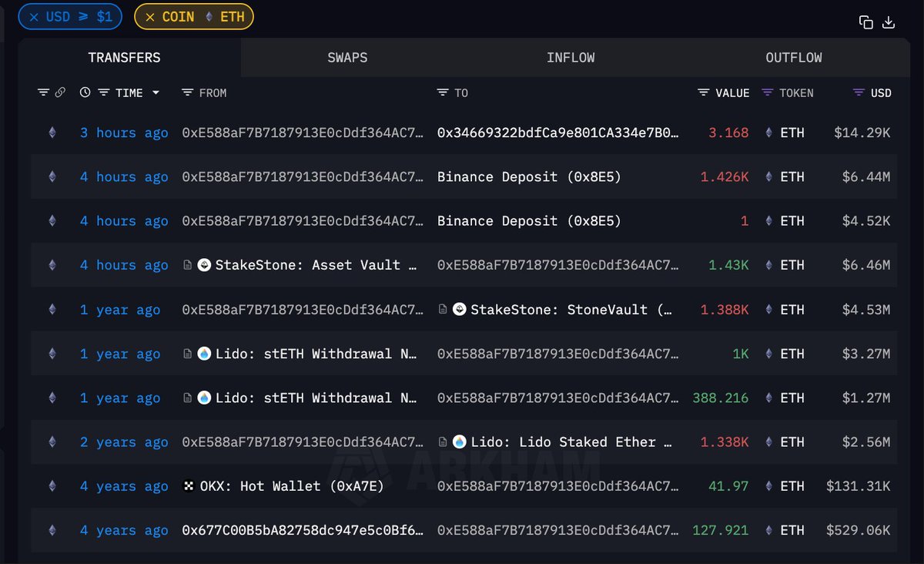924x564 pixels.
Task: Open the timestamp of the $4.52K transfer
Action: tap(124, 221)
